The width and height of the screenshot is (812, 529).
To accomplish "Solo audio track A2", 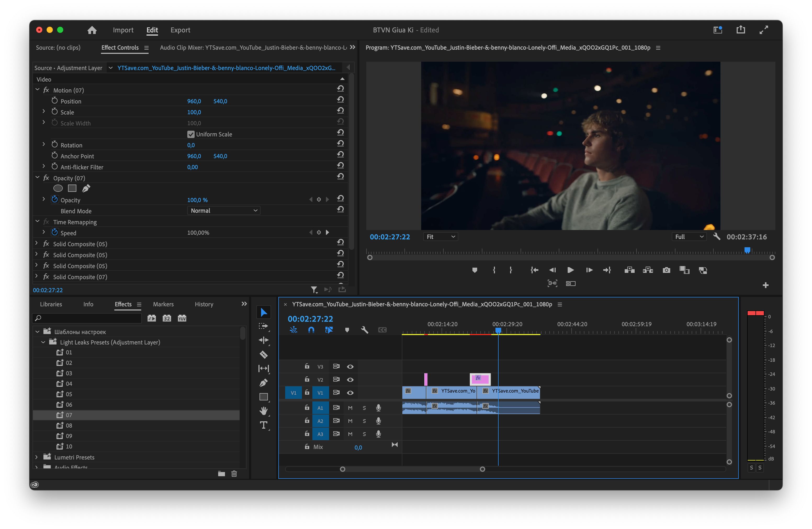I will pos(364,421).
